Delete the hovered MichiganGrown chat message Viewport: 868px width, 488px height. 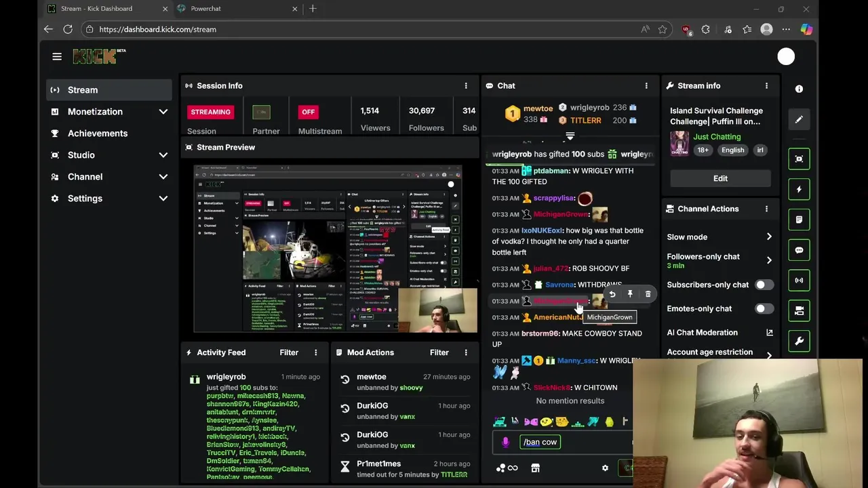pos(648,294)
